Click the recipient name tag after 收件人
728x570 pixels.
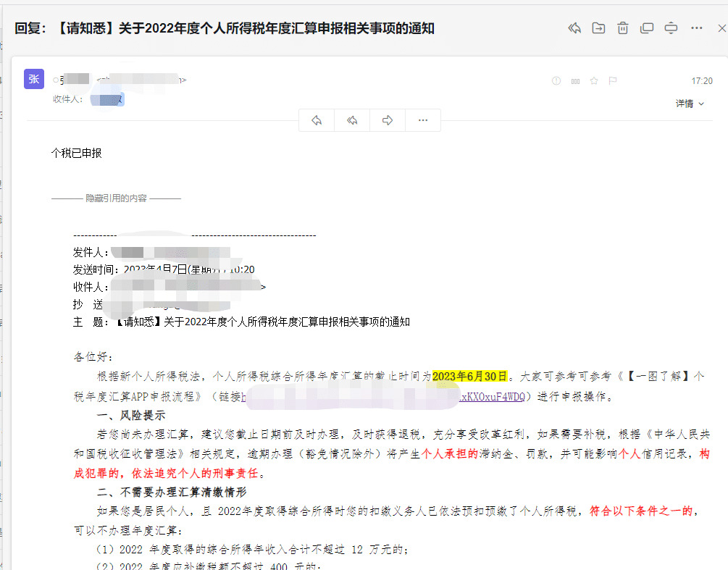(107, 99)
